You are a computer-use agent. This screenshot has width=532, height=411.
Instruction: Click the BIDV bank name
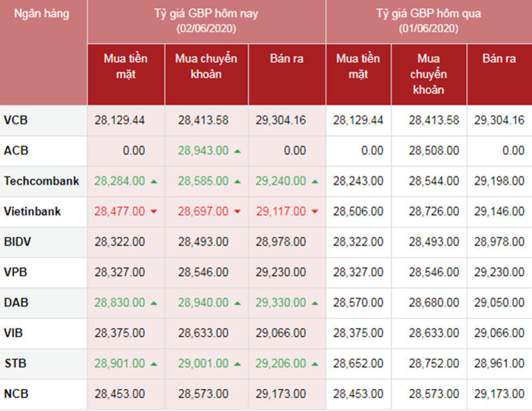(17, 242)
